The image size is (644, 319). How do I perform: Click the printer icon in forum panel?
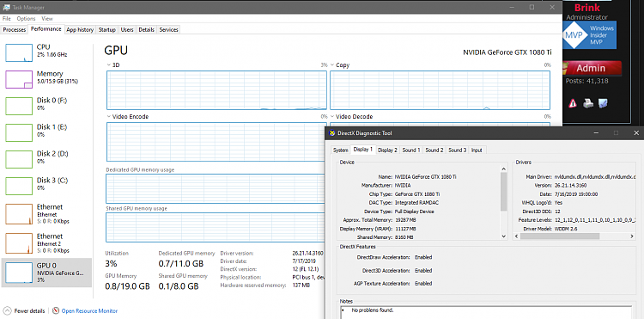coord(588,103)
